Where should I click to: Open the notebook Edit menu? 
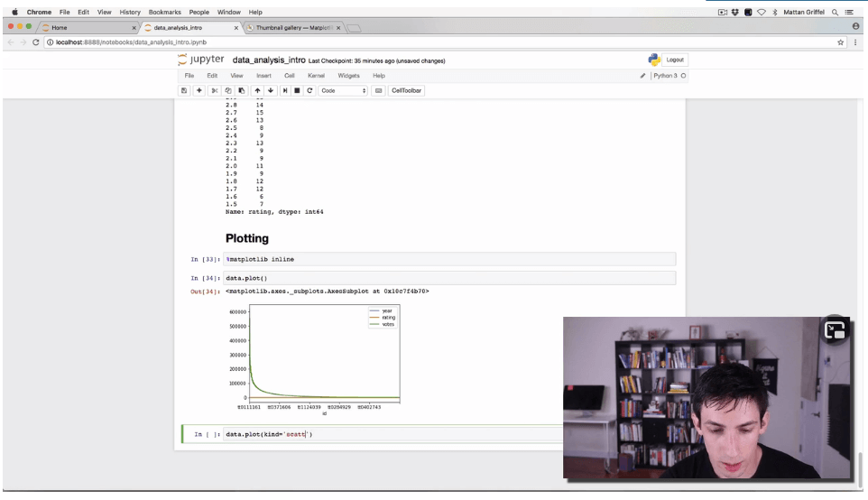(x=212, y=76)
